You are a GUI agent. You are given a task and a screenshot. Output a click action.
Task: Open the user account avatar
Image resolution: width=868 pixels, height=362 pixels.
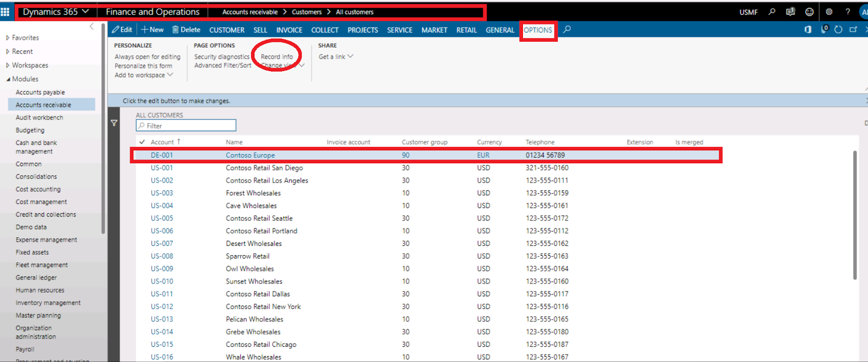[x=864, y=11]
